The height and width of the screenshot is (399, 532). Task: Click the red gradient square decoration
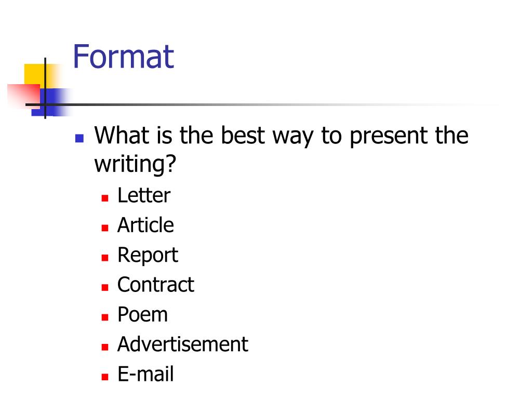(x=24, y=96)
